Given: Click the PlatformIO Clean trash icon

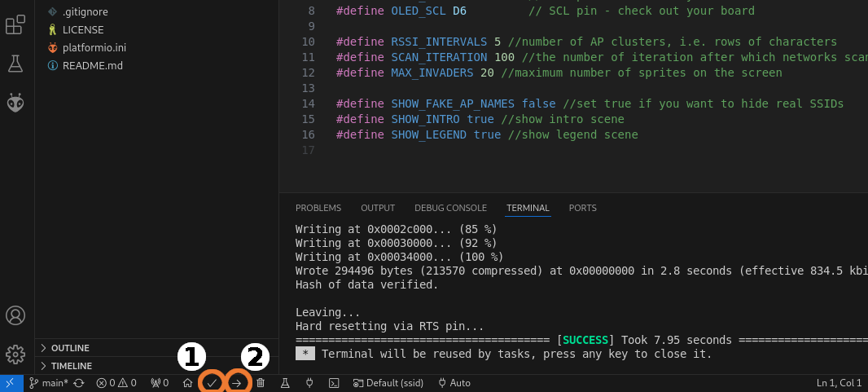Looking at the screenshot, I should [x=261, y=382].
